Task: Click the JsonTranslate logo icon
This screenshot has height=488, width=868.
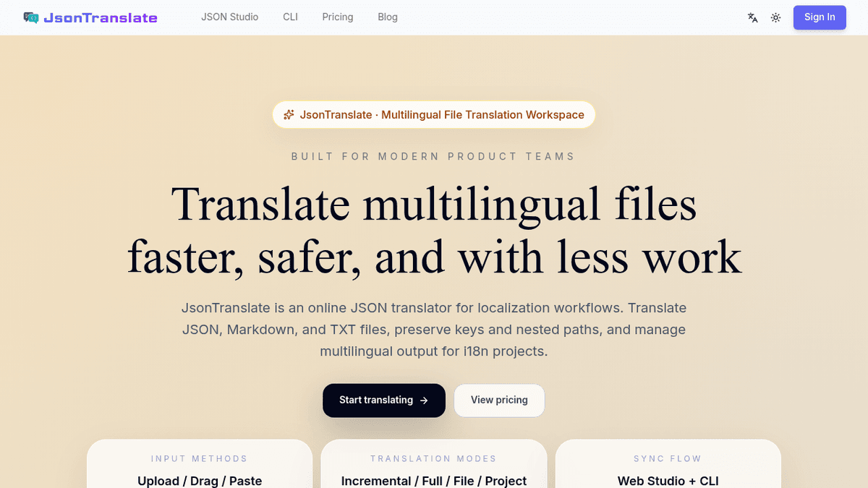Action: pyautogui.click(x=31, y=17)
